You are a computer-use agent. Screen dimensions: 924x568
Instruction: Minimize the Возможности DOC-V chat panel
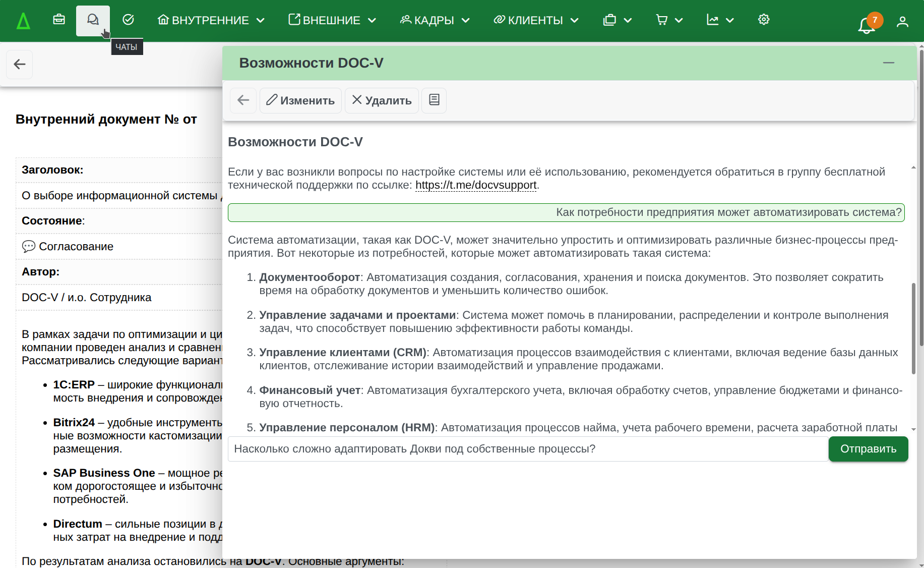888,63
